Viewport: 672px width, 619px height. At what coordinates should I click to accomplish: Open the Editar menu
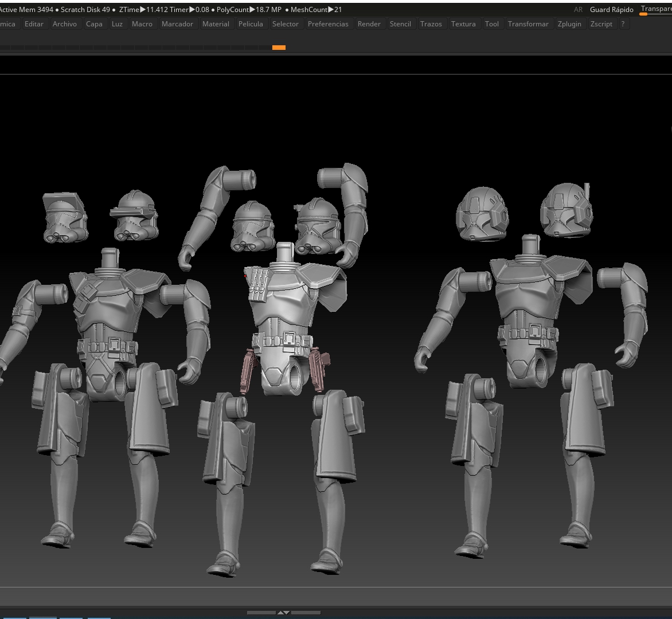34,24
